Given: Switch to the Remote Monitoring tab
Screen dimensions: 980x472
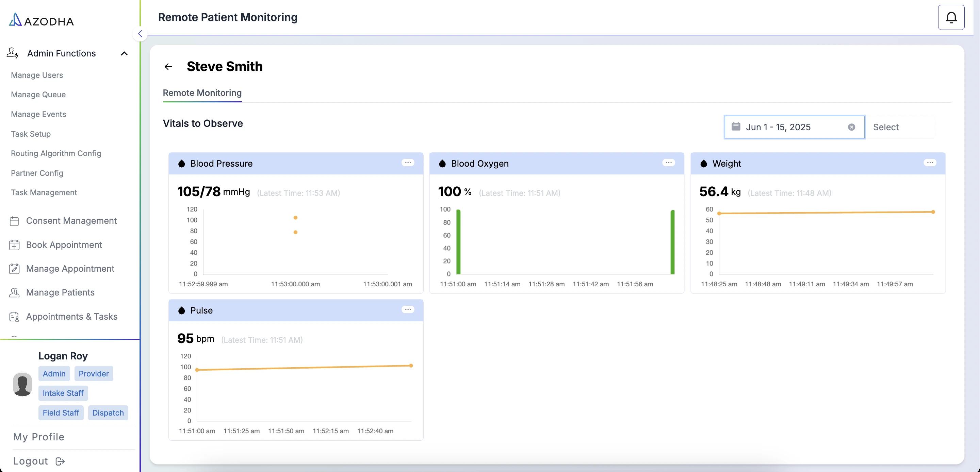Looking at the screenshot, I should click(202, 93).
